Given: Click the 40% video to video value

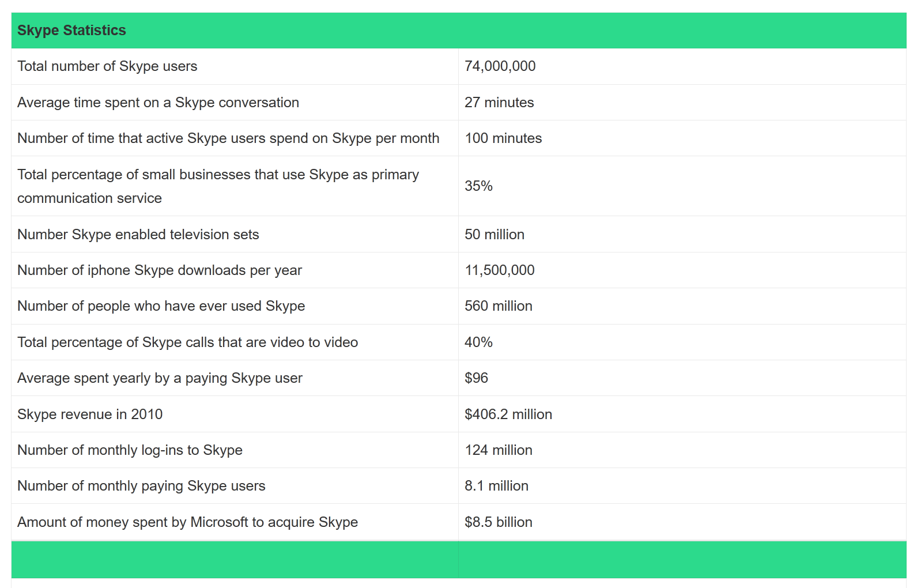Looking at the screenshot, I should pyautogui.click(x=478, y=342).
